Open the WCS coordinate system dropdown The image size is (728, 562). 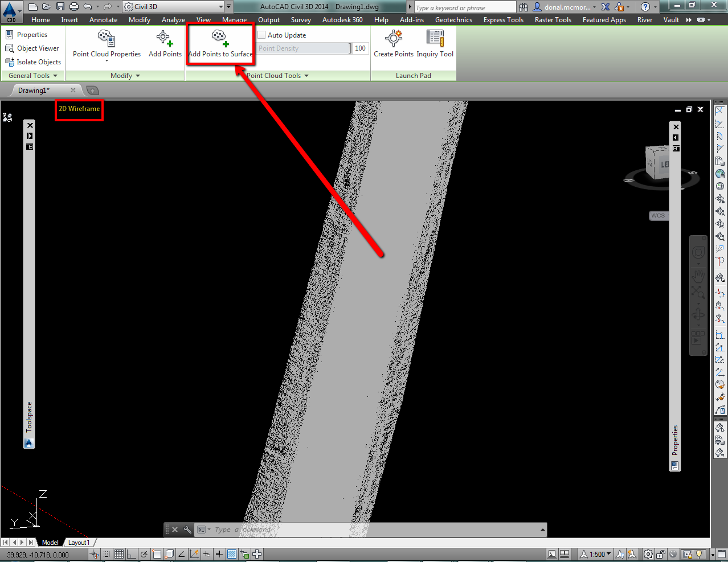[658, 216]
